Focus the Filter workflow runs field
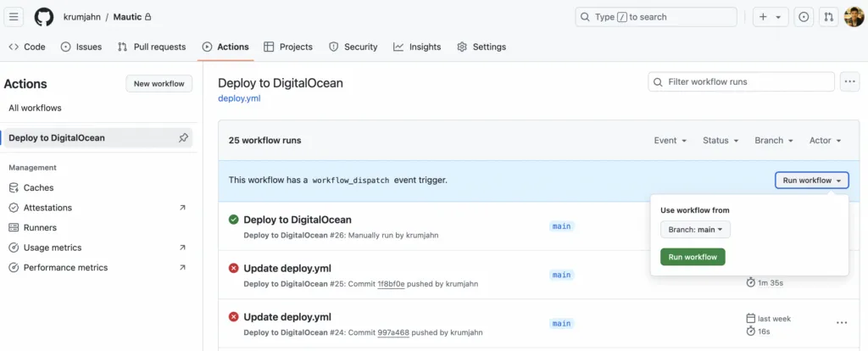 click(742, 82)
